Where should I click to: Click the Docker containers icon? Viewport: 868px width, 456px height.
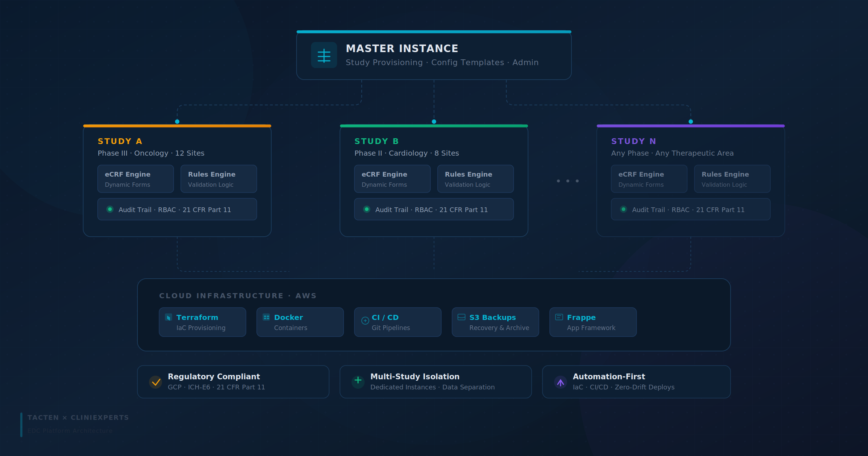click(x=266, y=317)
